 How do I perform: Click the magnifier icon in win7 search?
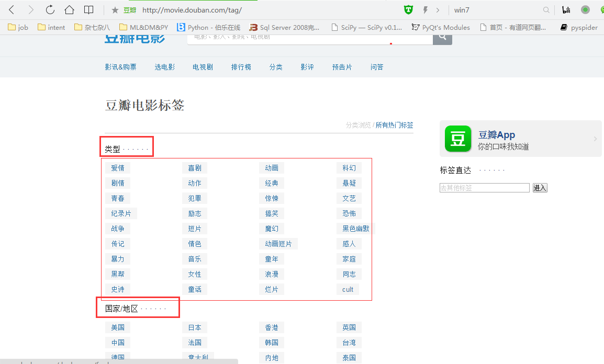point(546,10)
